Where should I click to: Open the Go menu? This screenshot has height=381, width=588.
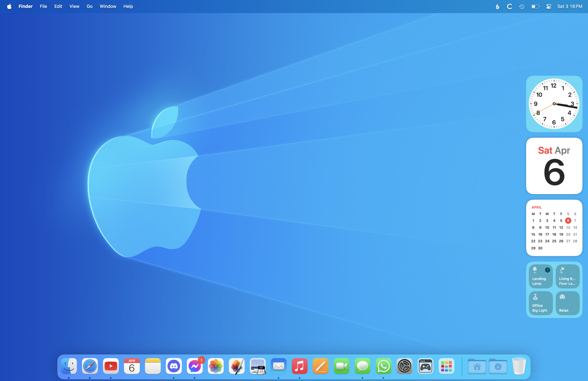[x=89, y=6]
